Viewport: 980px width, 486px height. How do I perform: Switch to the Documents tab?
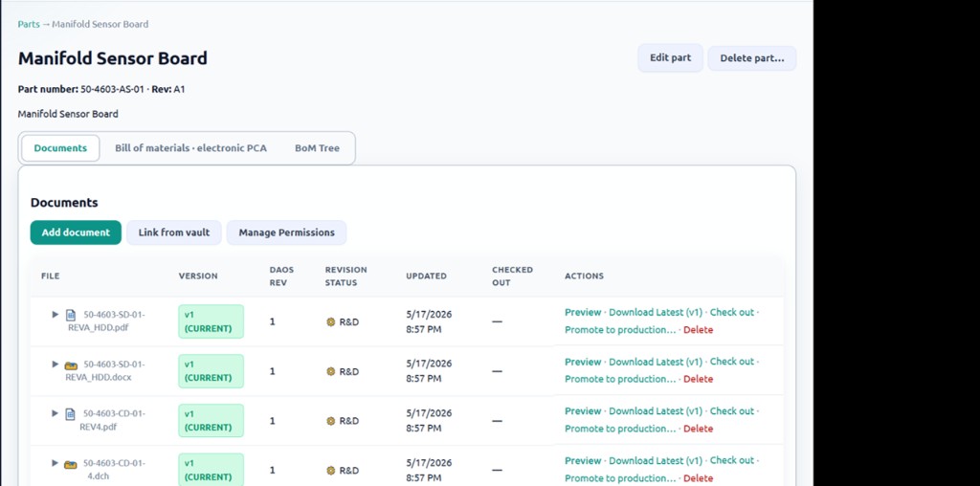click(60, 148)
